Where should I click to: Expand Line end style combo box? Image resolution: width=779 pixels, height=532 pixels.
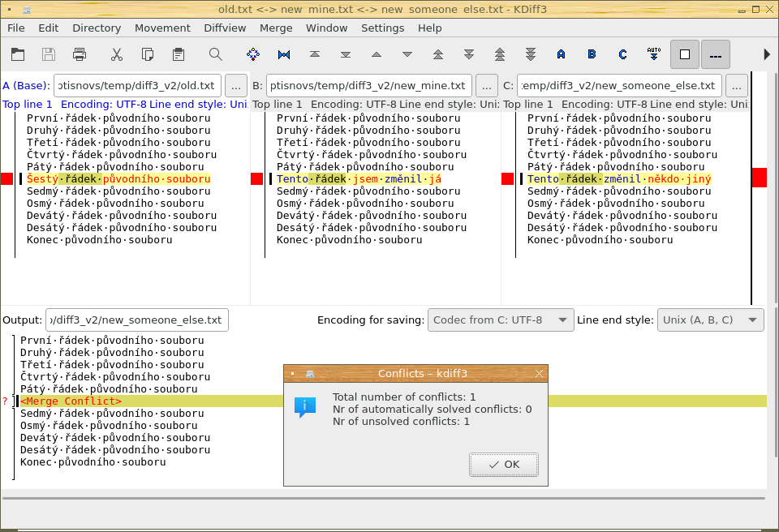pyautogui.click(x=710, y=320)
